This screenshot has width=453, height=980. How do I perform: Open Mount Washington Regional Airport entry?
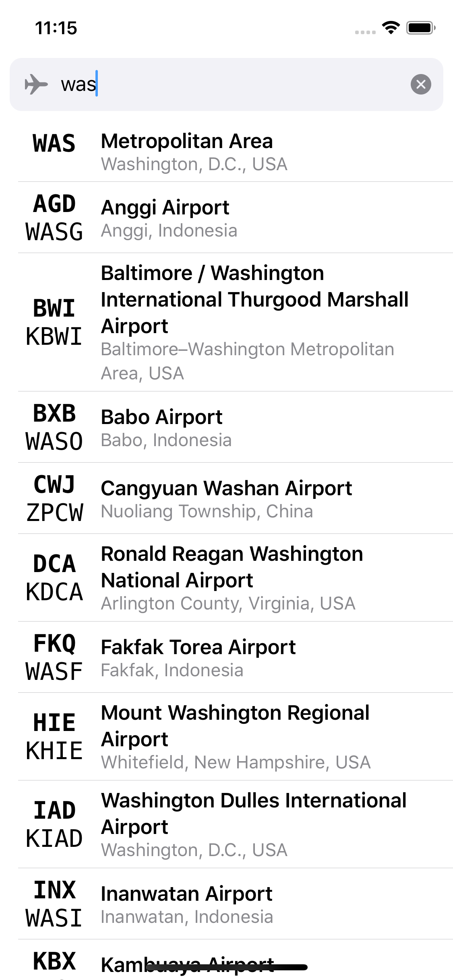235,737
